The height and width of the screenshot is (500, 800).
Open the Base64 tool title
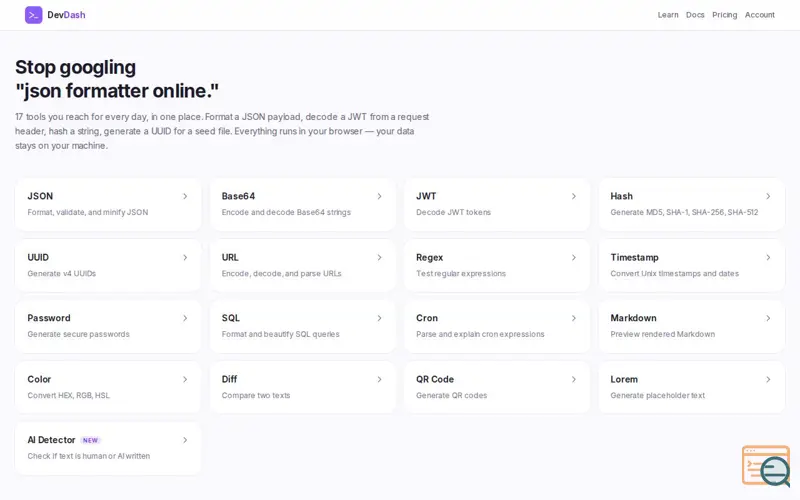click(238, 196)
